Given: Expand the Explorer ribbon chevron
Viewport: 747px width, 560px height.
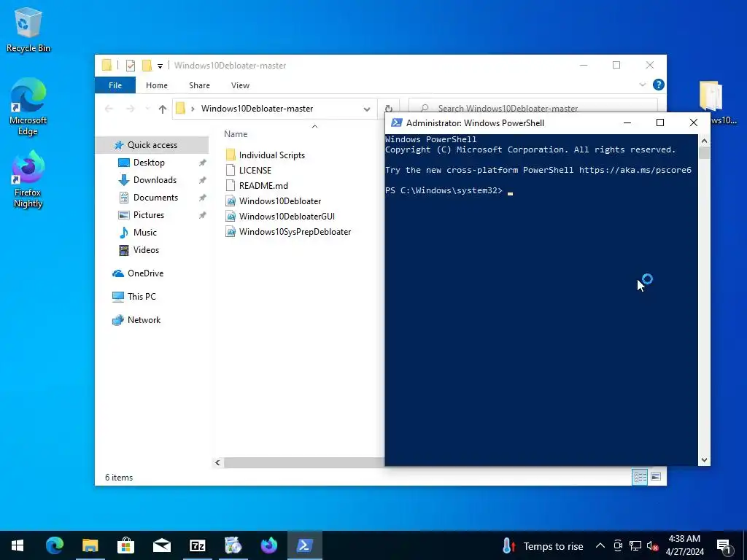Looking at the screenshot, I should pyautogui.click(x=642, y=85).
